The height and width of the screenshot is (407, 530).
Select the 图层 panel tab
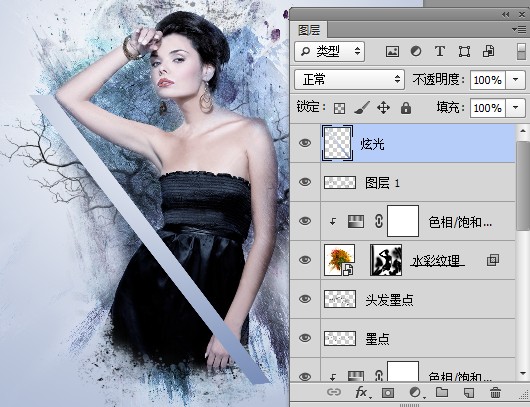click(x=309, y=30)
